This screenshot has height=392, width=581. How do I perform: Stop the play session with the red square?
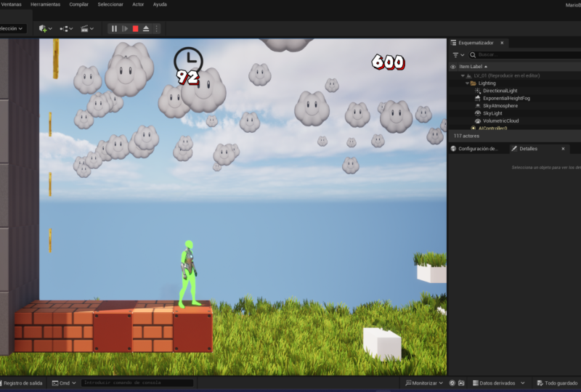(x=136, y=28)
